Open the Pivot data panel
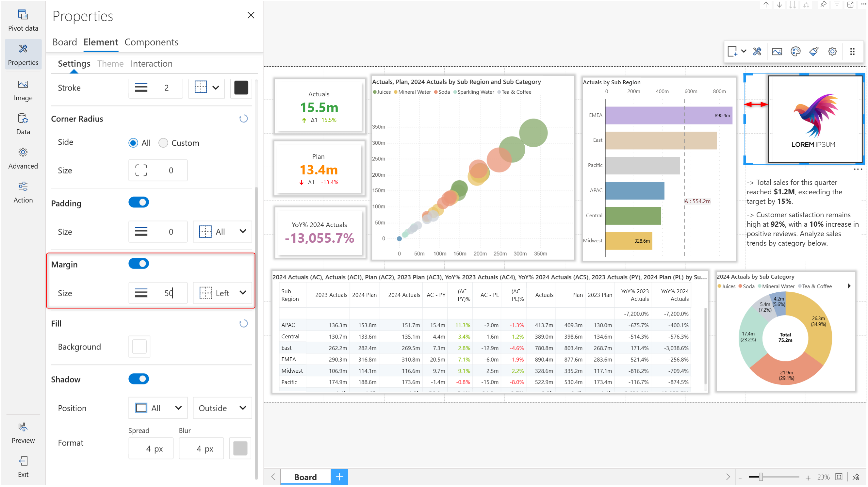Image resolution: width=868 pixels, height=487 pixels. [23, 20]
